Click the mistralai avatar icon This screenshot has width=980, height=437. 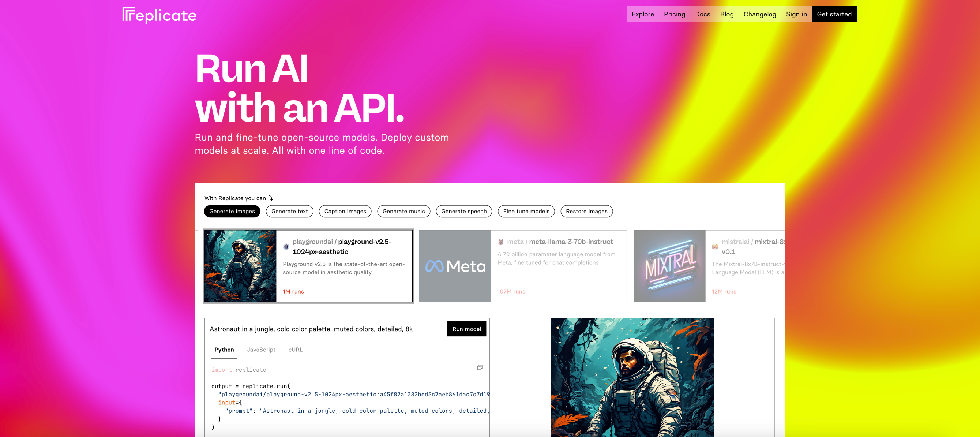tap(715, 247)
